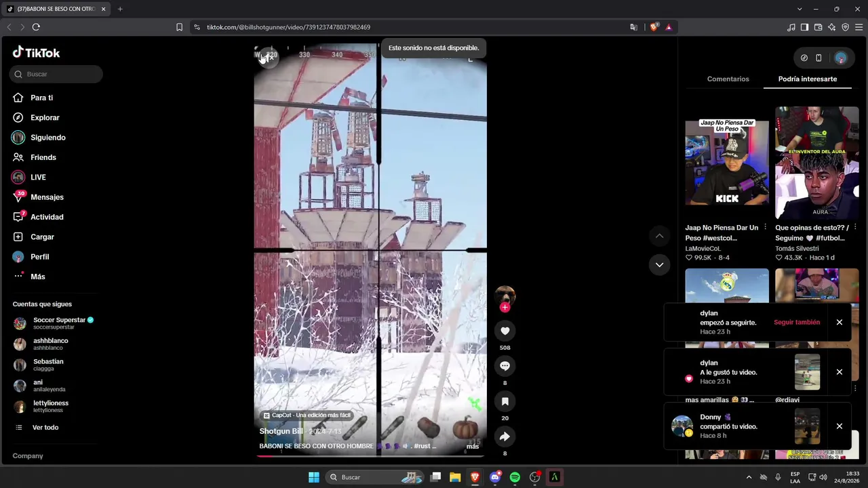Viewport: 868px width, 488px height.
Task: Switch to Comentarios tab
Action: coord(728,79)
